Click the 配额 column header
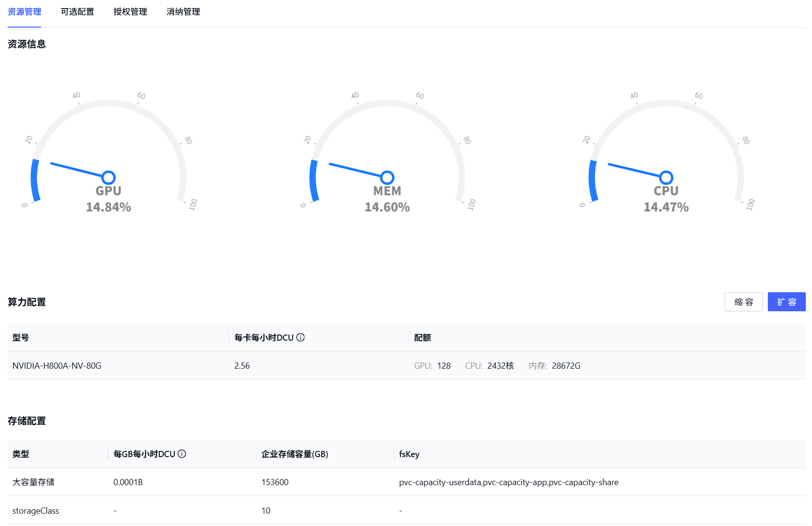812x526 pixels. (x=422, y=338)
